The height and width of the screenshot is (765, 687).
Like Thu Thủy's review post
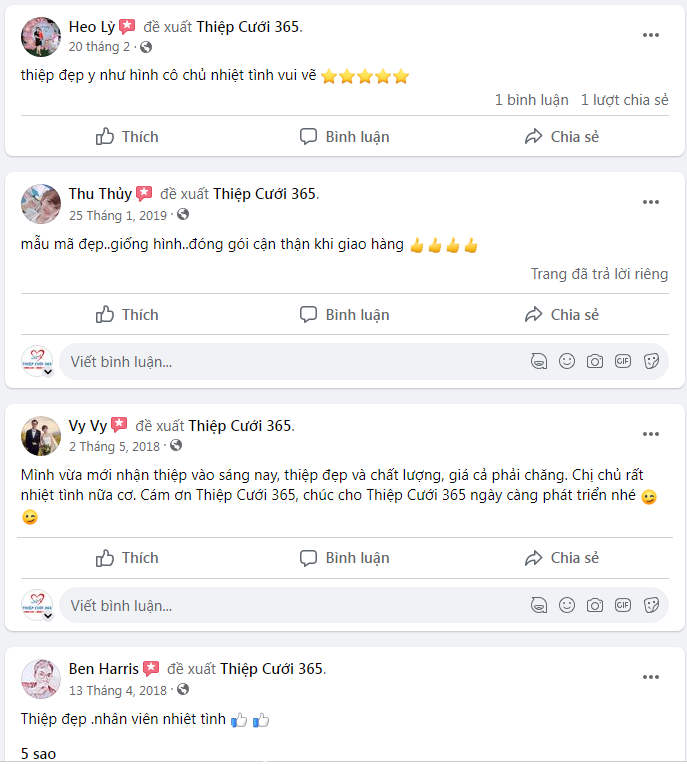point(127,314)
